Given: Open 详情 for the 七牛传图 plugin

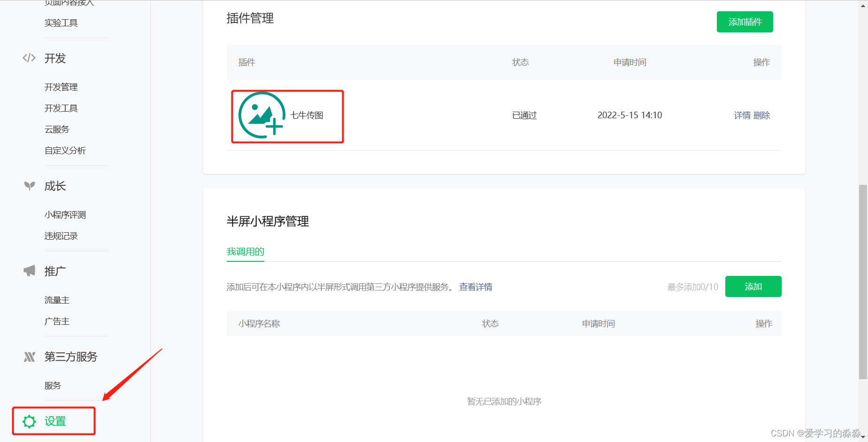Looking at the screenshot, I should (741, 115).
